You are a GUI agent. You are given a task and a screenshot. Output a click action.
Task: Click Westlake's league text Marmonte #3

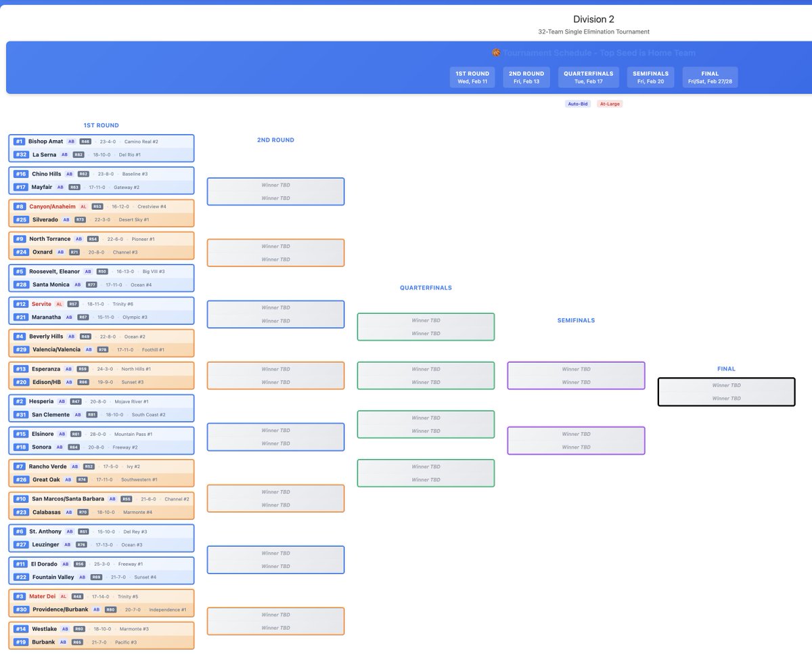coord(135,629)
